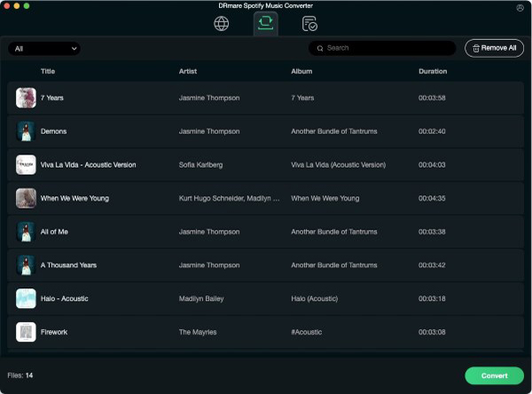Click duration '00:03:18'
The height and width of the screenshot is (394, 532).
[x=432, y=298]
